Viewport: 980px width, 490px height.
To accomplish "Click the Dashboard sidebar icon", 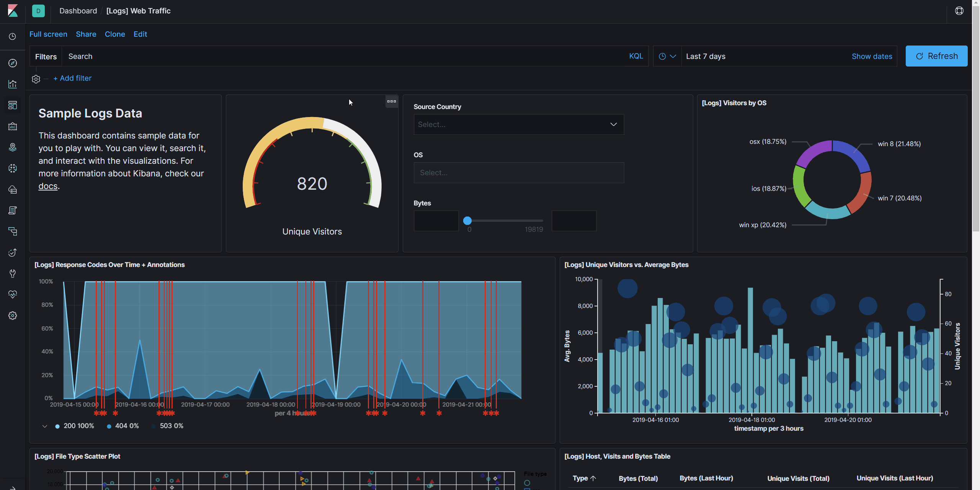I will point(13,105).
